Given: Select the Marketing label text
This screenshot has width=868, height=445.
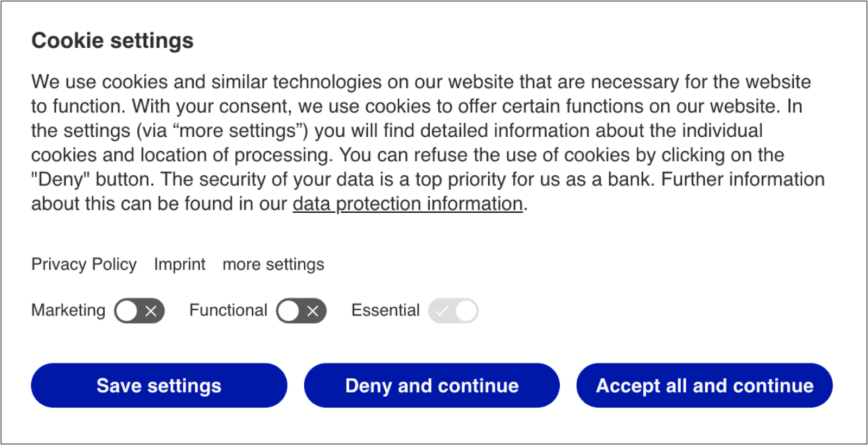Looking at the screenshot, I should [x=68, y=310].
